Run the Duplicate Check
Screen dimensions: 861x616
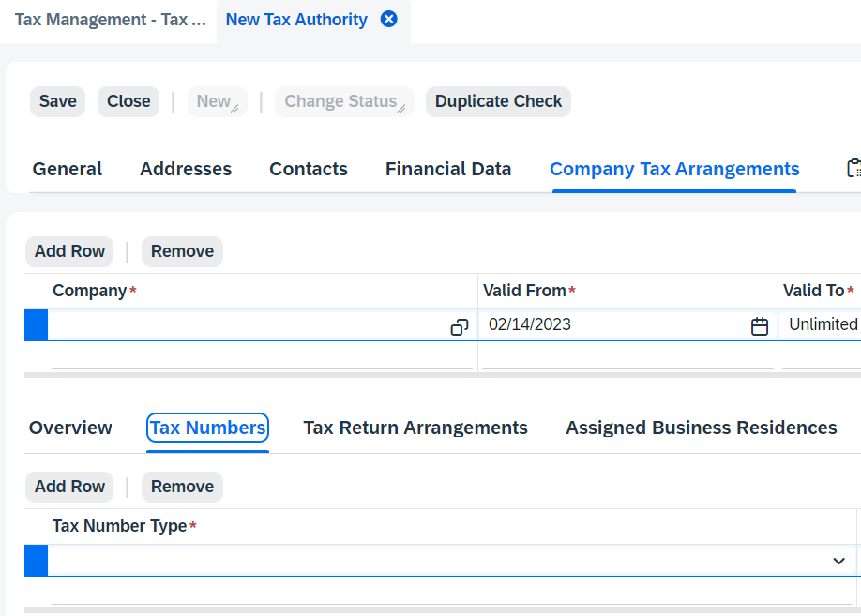coord(498,101)
